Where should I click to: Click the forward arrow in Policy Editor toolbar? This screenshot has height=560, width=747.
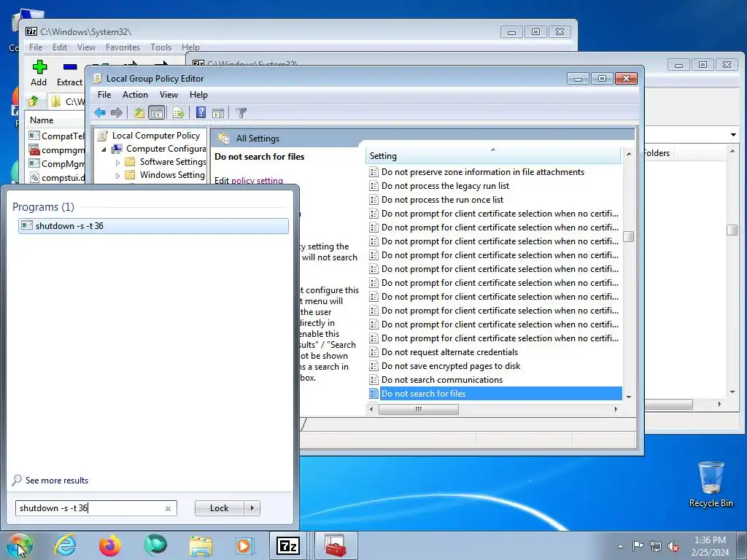pos(117,113)
